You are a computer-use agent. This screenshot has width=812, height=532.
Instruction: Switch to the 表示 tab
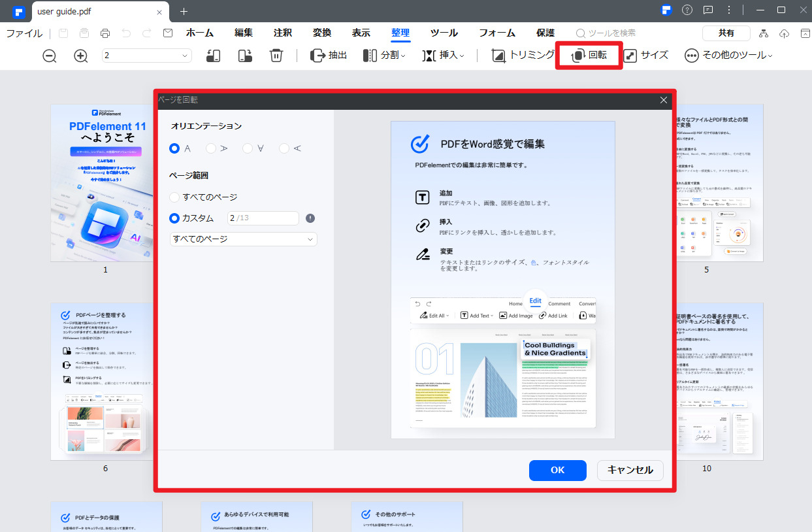361,33
